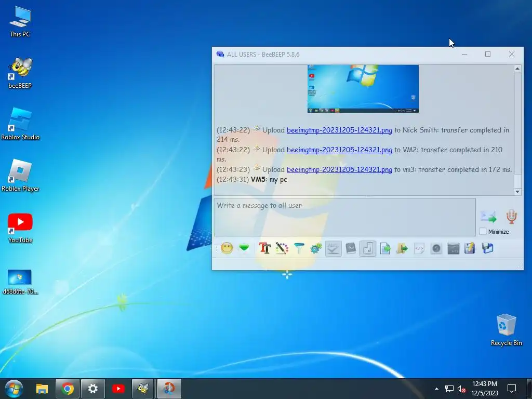Open the uploaded file link sent to Nick Smith

[x=339, y=130]
